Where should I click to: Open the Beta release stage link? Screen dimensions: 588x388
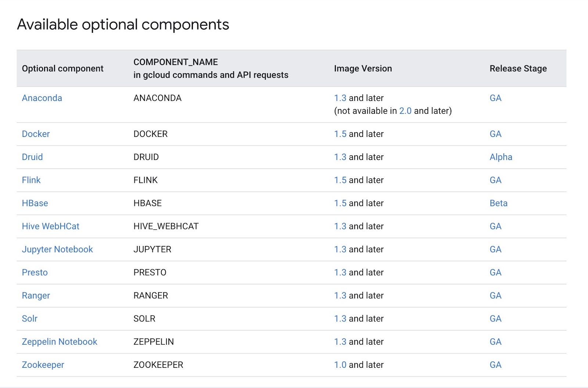[x=498, y=203]
